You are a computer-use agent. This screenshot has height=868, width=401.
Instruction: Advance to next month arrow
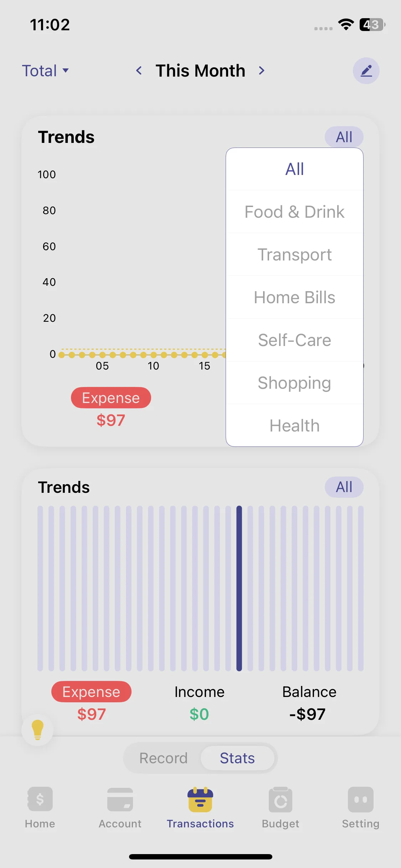pos(262,71)
